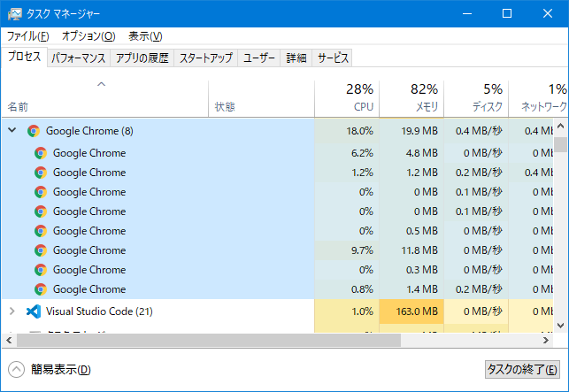Click the Chrome icon in the 1.2% CPU row
The image size is (569, 392).
[41, 173]
